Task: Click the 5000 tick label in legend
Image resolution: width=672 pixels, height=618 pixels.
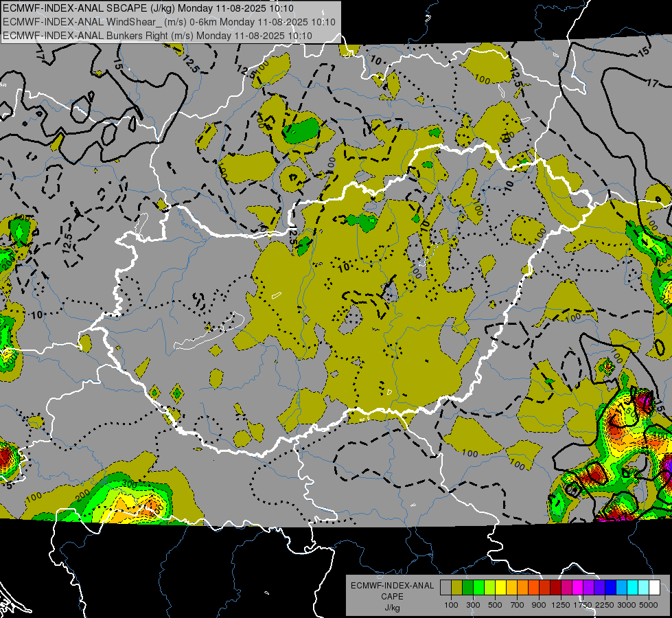Action: [649, 605]
